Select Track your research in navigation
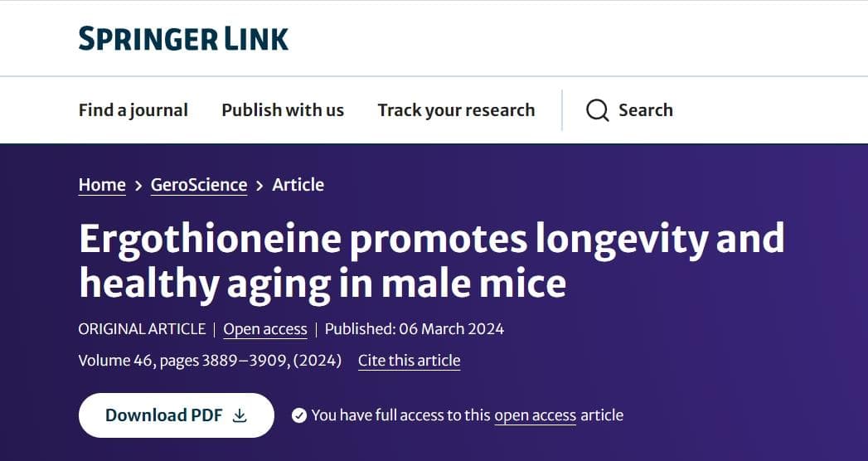Image resolution: width=868 pixels, height=461 pixels. click(x=456, y=110)
